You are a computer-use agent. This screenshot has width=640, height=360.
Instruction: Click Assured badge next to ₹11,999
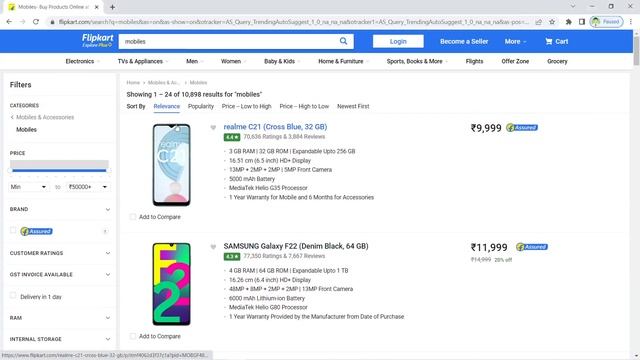(x=532, y=247)
